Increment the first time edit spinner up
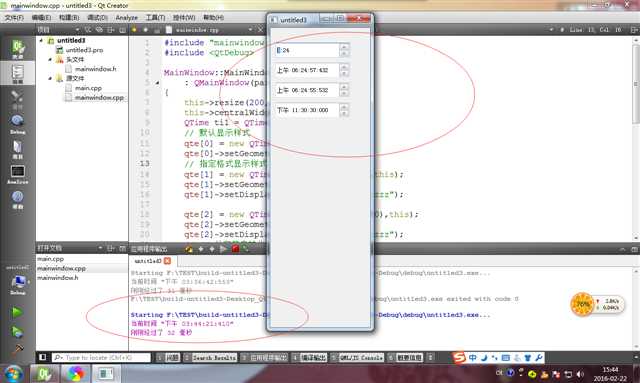Image resolution: width=640 pixels, height=383 pixels. pyautogui.click(x=344, y=47)
